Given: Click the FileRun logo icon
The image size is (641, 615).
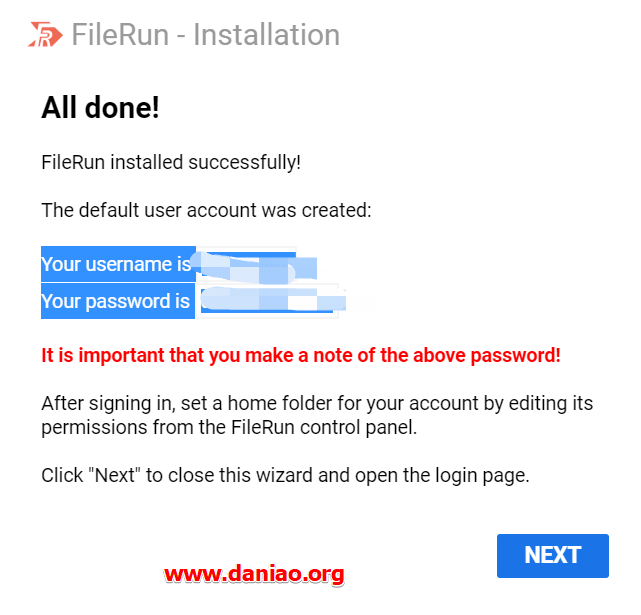Looking at the screenshot, I should click(45, 34).
